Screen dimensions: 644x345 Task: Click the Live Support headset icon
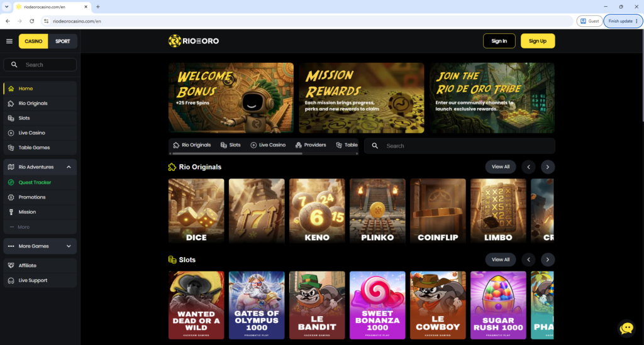tap(11, 281)
